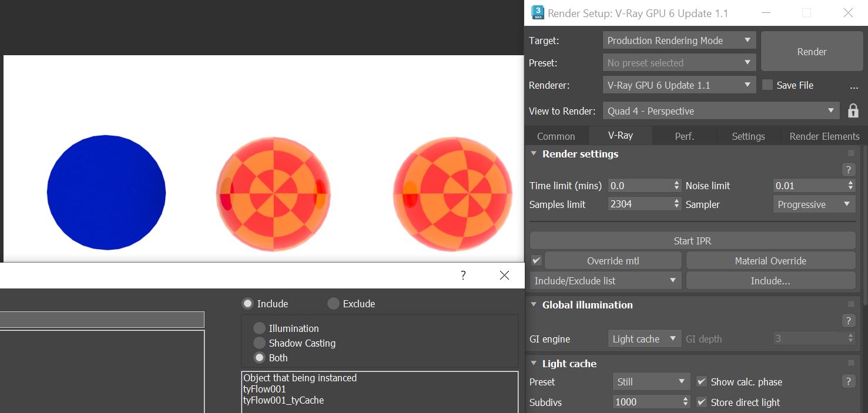This screenshot has width=868, height=413.
Task: Uncheck the Override mtl checkbox
Action: click(537, 260)
